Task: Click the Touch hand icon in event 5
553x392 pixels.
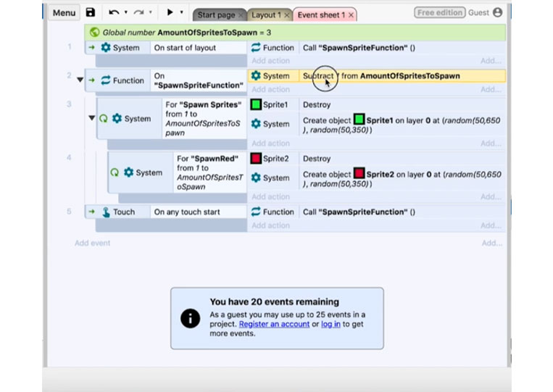Action: tap(106, 212)
